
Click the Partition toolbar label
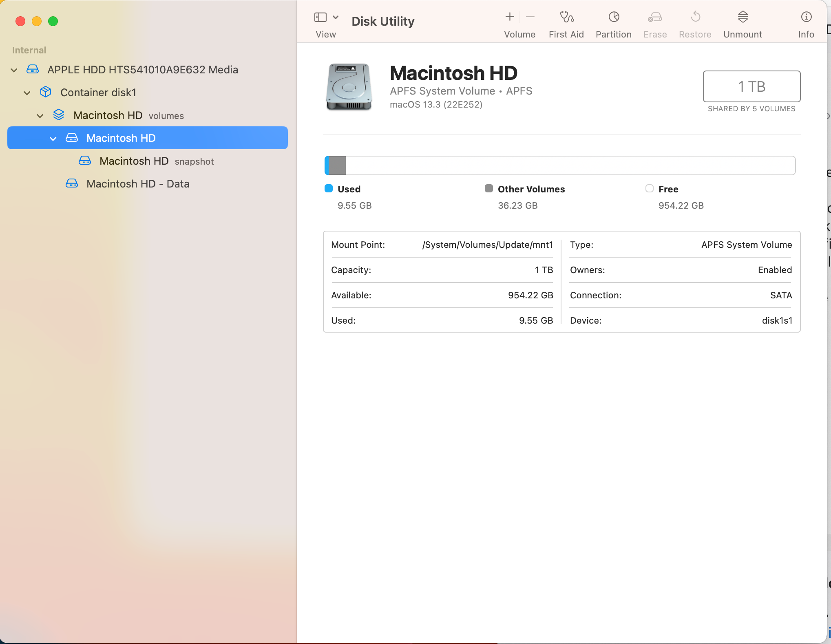[x=614, y=35]
